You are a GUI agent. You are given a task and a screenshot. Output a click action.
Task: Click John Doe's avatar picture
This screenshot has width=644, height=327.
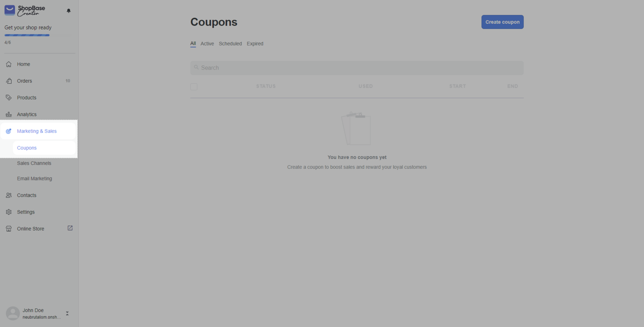(x=13, y=313)
